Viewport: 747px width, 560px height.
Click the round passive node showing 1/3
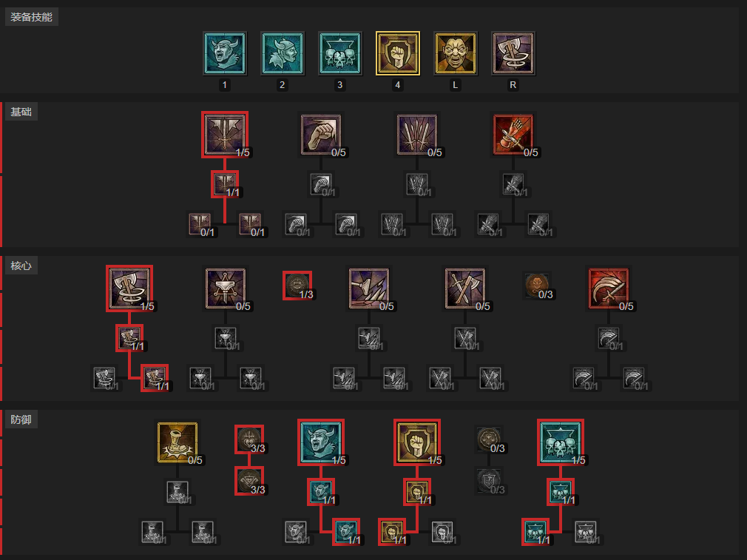click(297, 286)
